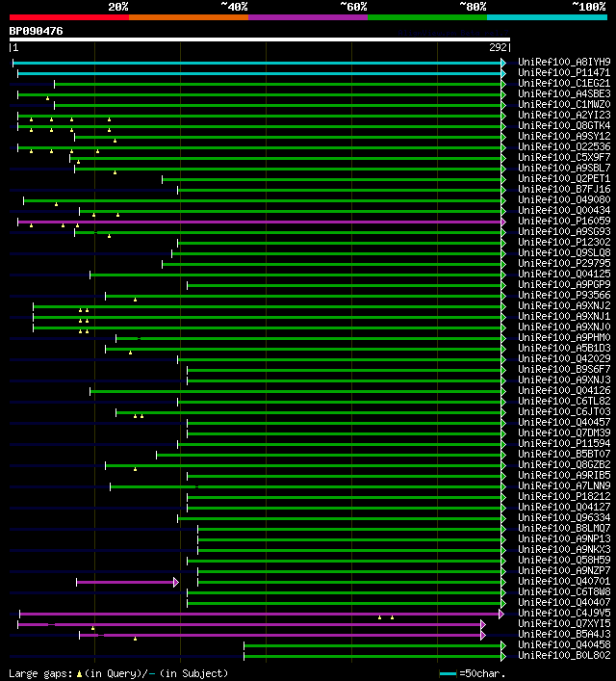Image resolution: width=616 pixels, height=681 pixels.
Task: Open hit UniRef100_C4J9V5
Action: pos(564,614)
